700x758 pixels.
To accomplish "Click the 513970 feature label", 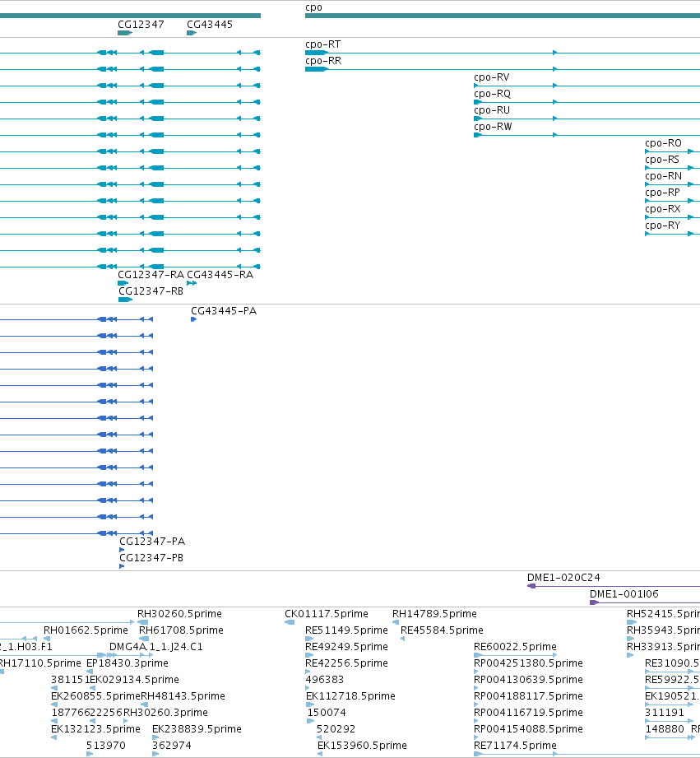I will 106,746.
